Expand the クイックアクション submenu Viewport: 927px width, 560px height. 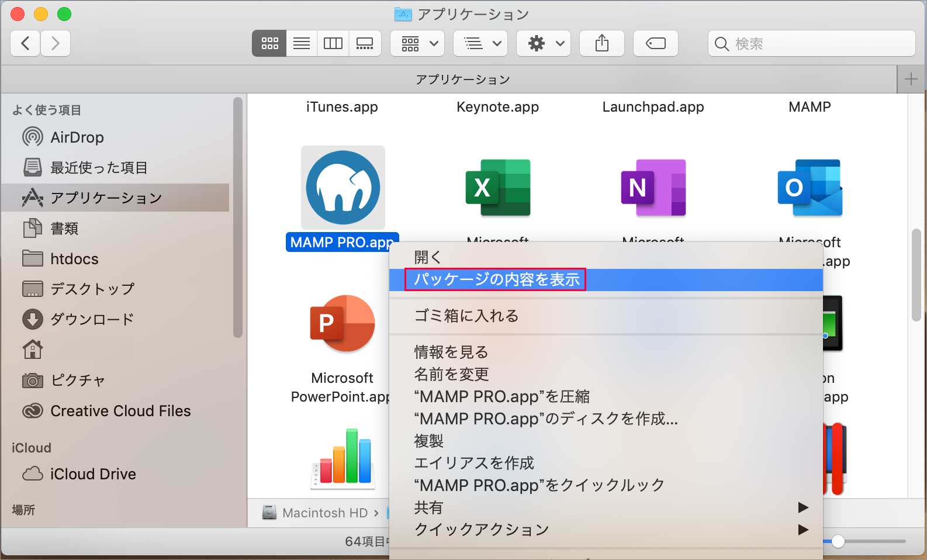click(x=606, y=530)
